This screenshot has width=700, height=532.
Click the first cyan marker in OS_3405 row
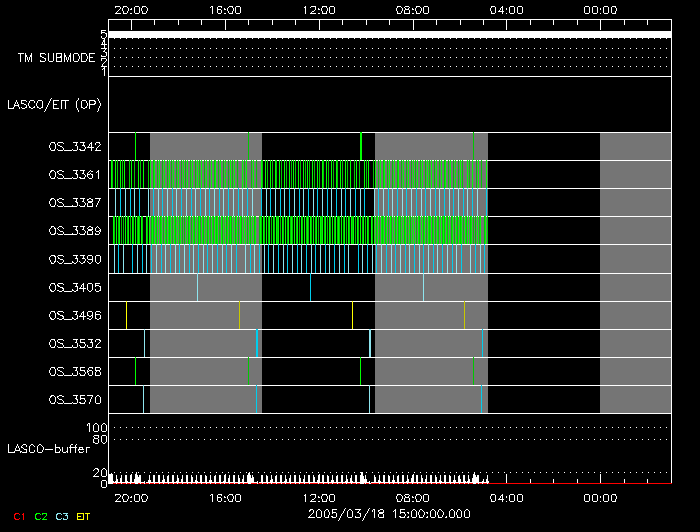pos(197,287)
